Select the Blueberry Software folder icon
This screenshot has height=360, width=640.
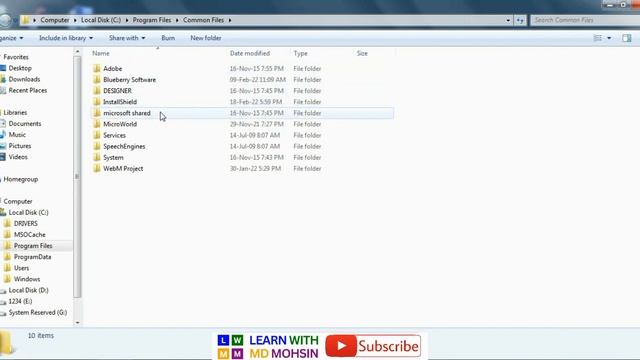point(97,80)
